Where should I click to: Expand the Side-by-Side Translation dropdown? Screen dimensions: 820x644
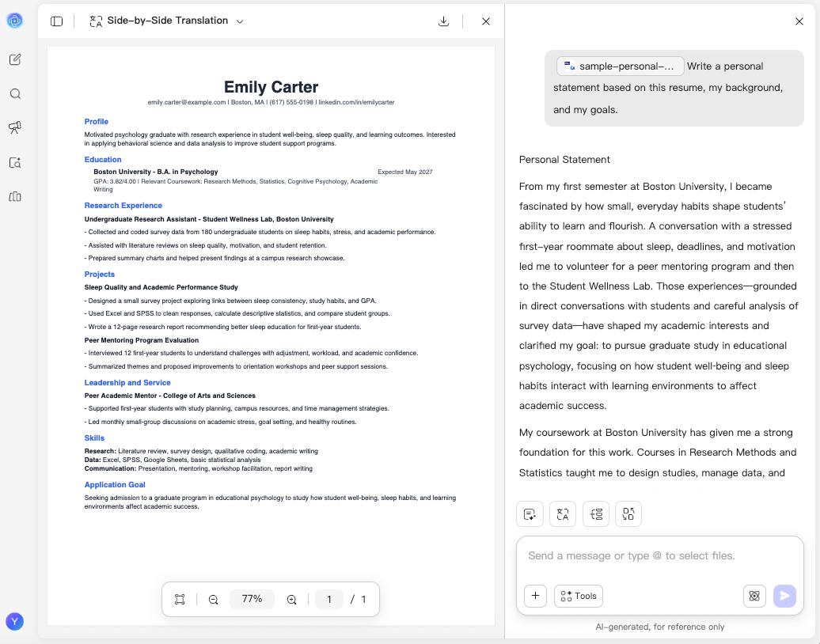coord(240,21)
